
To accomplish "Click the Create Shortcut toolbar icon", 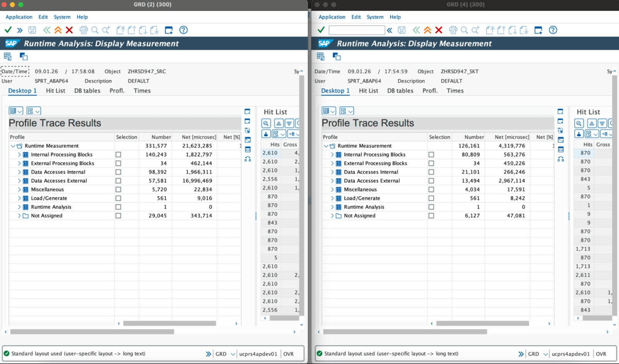I will coord(168,30).
